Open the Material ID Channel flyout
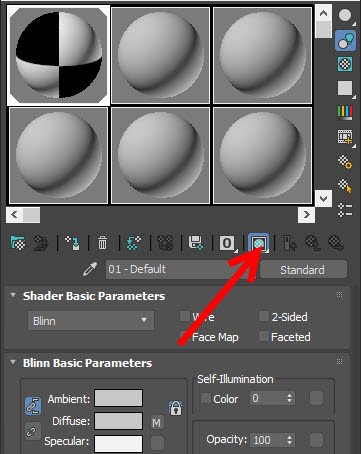Image resolution: width=361 pixels, height=454 pixels. coord(228,243)
